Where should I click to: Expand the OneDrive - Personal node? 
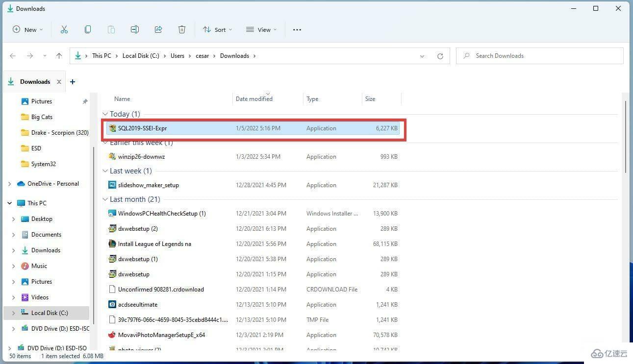(x=10, y=184)
